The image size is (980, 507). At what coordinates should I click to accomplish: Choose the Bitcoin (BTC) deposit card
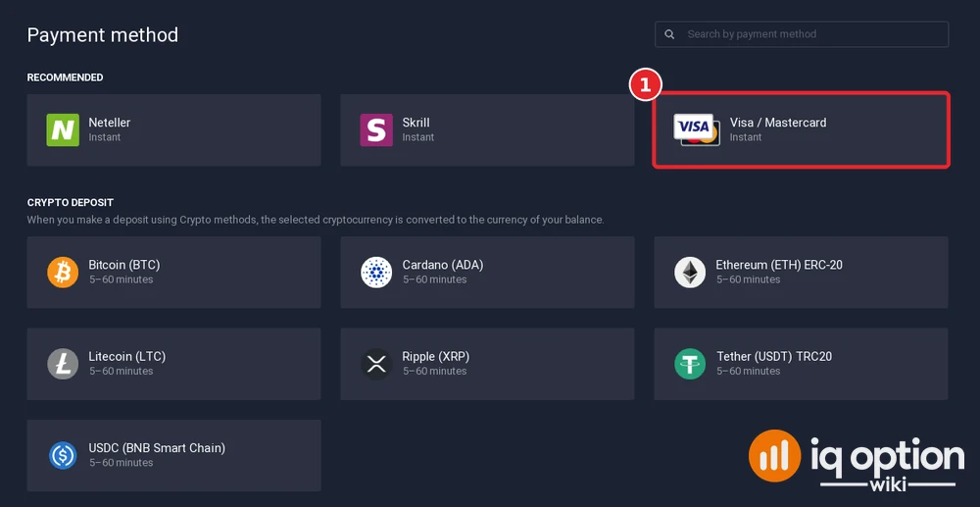coord(173,272)
